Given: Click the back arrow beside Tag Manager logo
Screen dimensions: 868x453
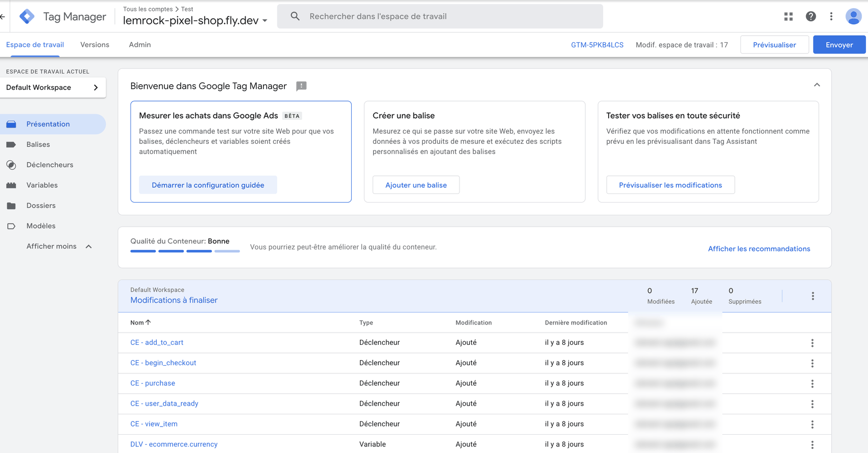Looking at the screenshot, I should coord(3,17).
